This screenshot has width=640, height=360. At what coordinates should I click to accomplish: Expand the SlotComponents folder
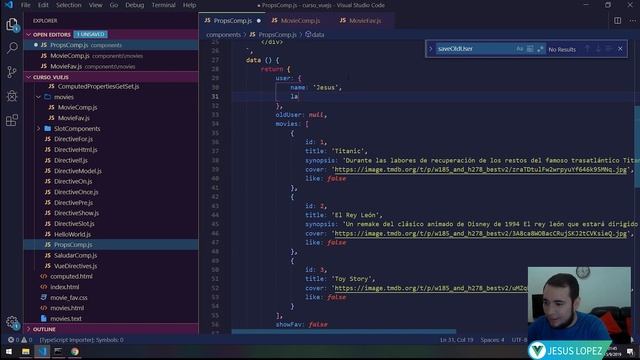38,129
